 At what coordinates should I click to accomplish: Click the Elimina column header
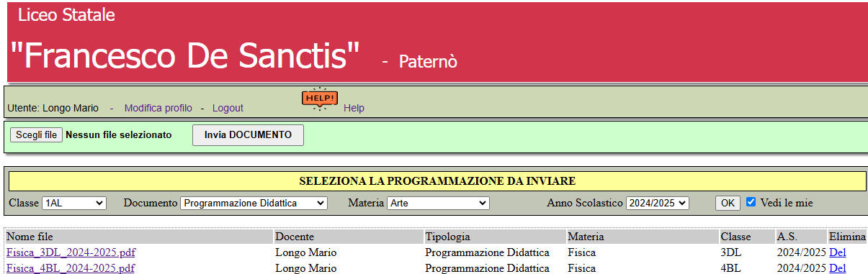pos(847,237)
